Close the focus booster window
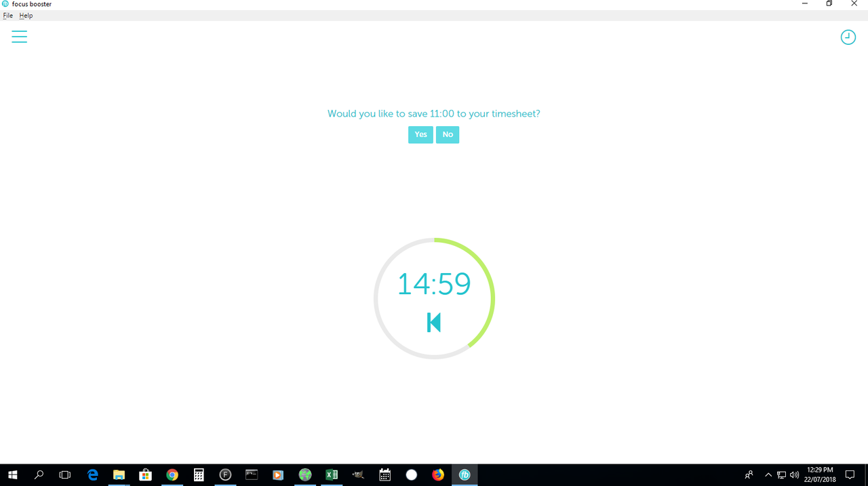This screenshot has height=486, width=868. [x=854, y=4]
